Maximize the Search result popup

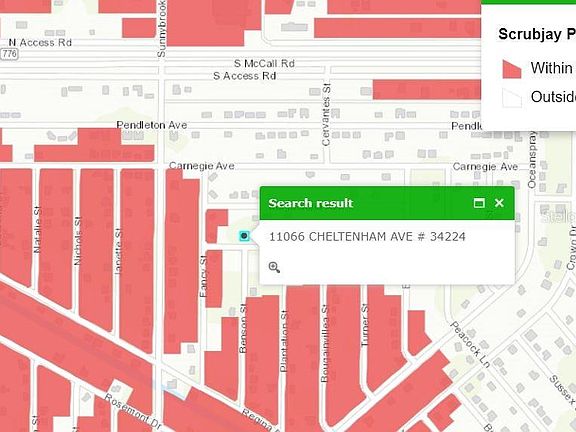(479, 203)
